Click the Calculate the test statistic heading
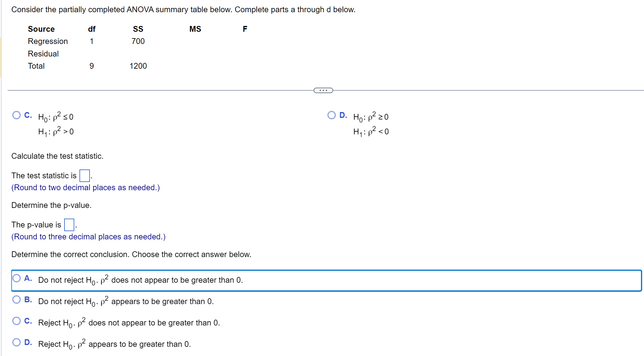This screenshot has height=356, width=644. (57, 156)
